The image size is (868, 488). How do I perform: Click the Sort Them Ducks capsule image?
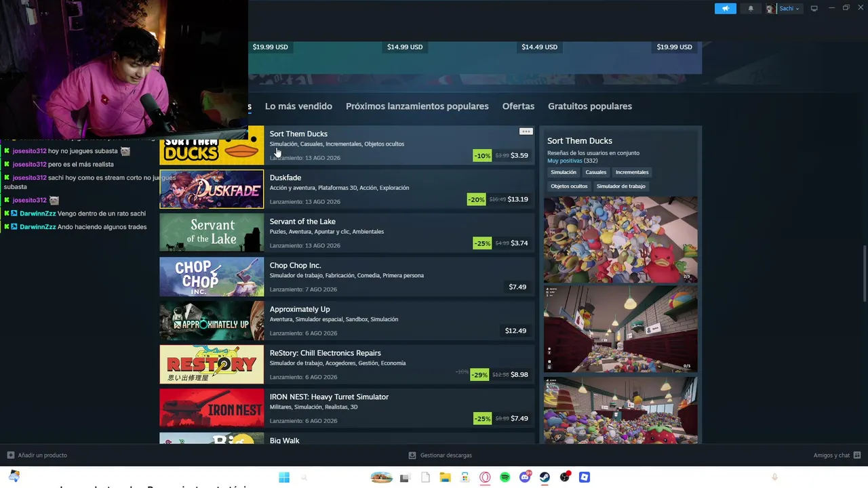coord(212,145)
